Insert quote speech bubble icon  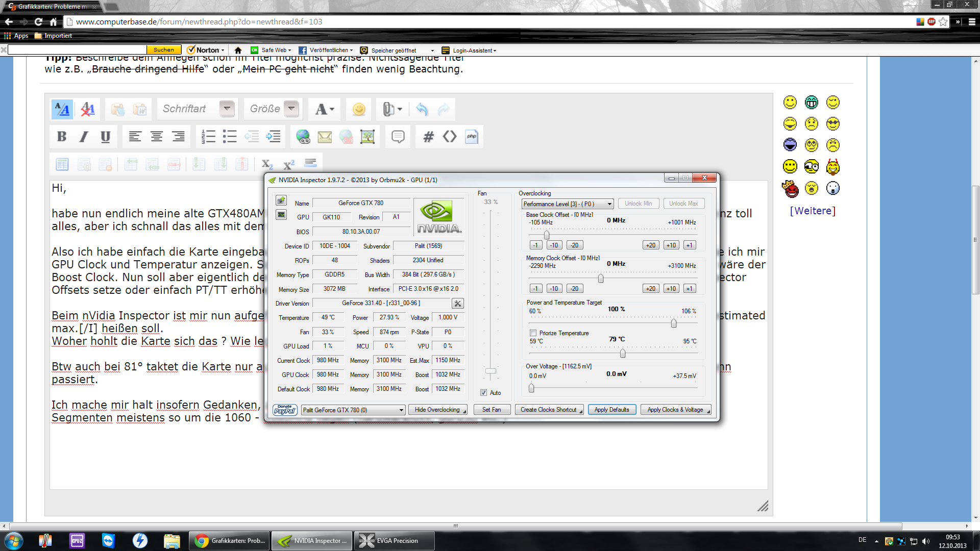(398, 136)
